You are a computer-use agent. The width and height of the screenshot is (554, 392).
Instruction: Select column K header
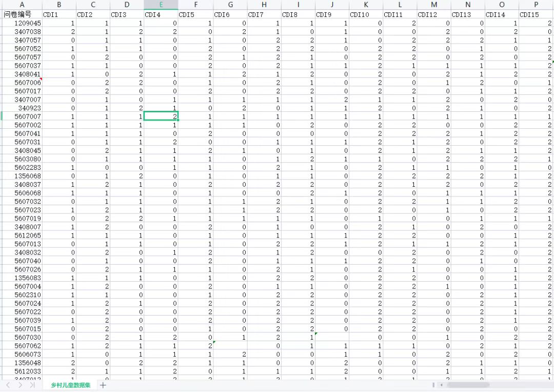[x=366, y=5]
